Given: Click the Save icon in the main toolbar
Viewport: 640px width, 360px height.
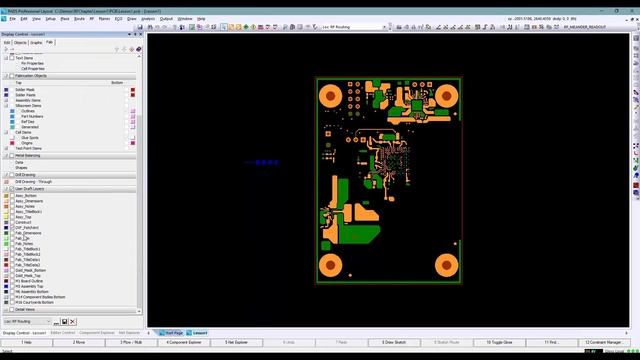Looking at the screenshot, I should point(140,27).
